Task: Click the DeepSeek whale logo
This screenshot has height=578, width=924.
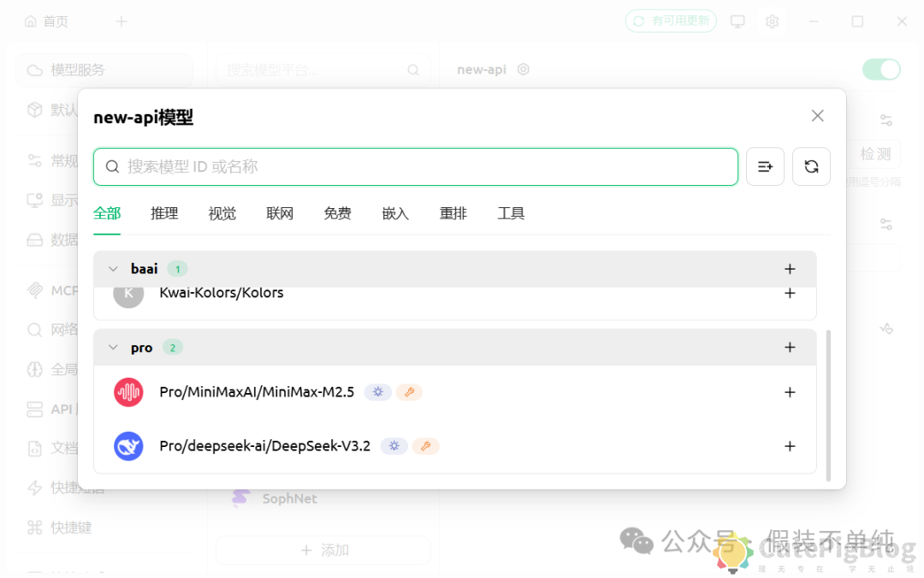Action: pyautogui.click(x=128, y=445)
